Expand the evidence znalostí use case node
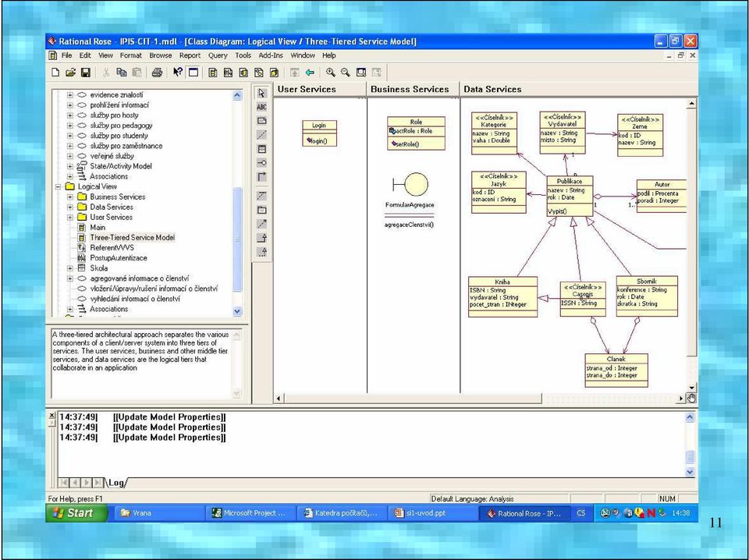This screenshot has height=560, width=749. pyautogui.click(x=70, y=95)
